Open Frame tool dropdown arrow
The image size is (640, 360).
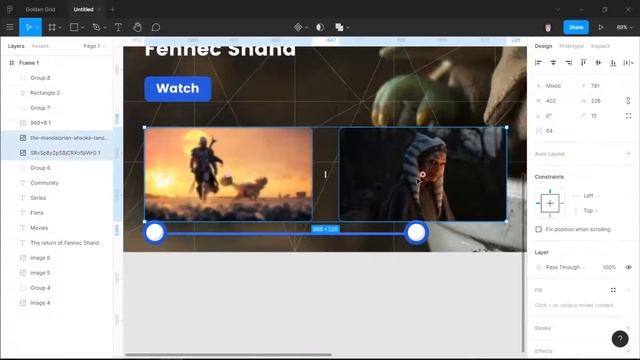pos(60,27)
